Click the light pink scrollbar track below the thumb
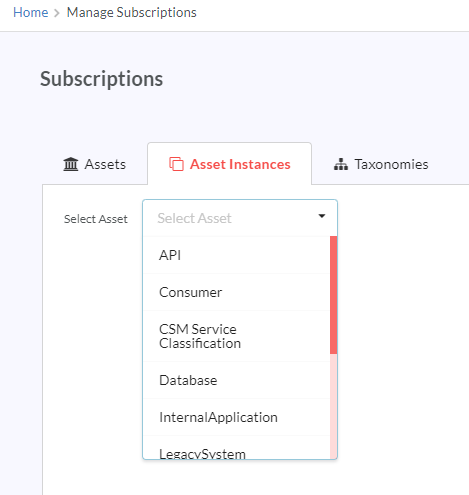Viewport: 469px width, 495px height. pos(333,406)
